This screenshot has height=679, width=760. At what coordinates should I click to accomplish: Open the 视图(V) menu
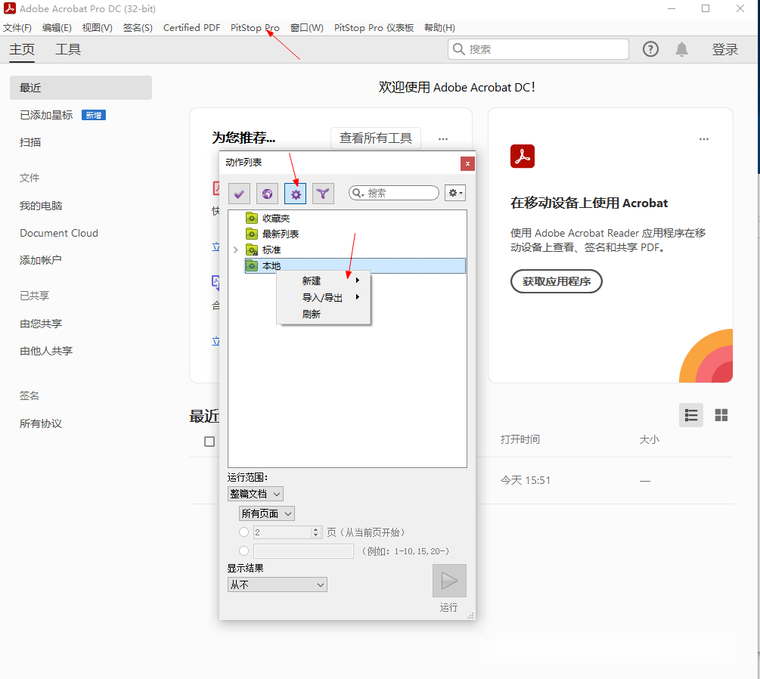coord(97,28)
